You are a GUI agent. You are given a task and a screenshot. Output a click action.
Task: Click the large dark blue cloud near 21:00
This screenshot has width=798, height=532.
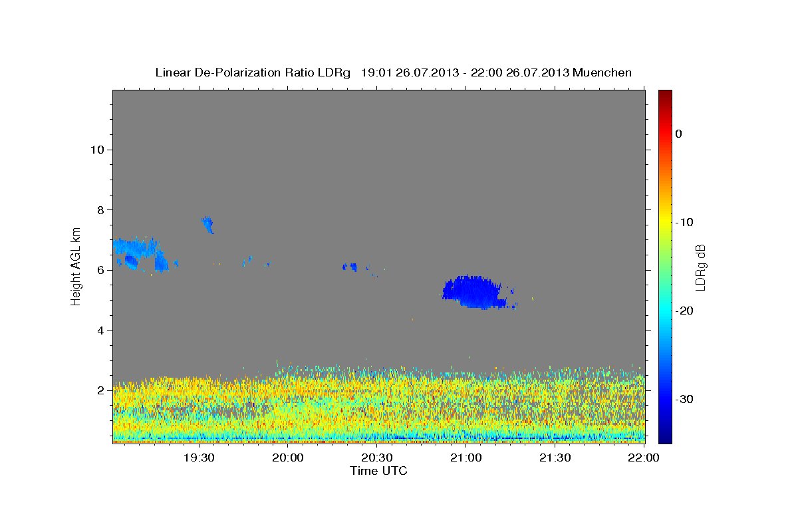(473, 292)
